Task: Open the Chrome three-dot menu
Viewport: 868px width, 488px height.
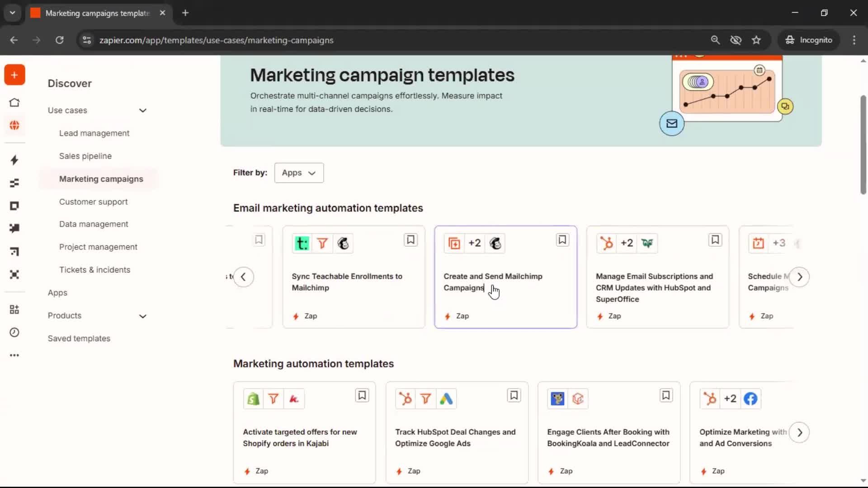Action: click(x=854, y=40)
